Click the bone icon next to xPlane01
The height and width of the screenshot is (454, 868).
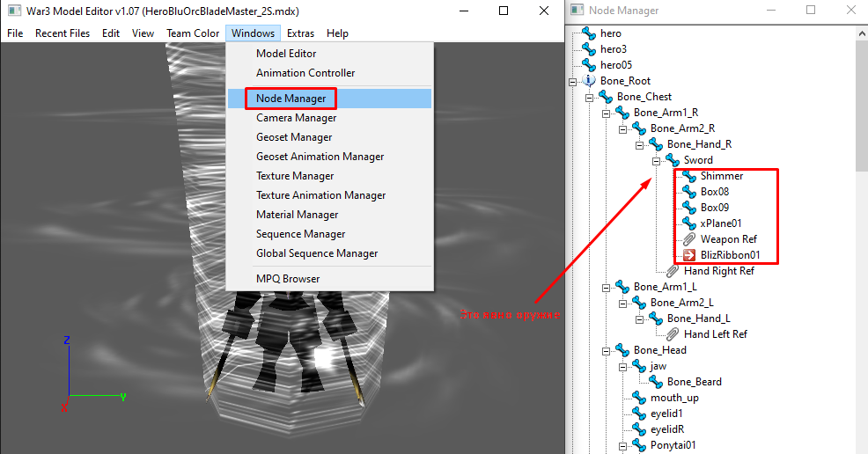tap(689, 223)
